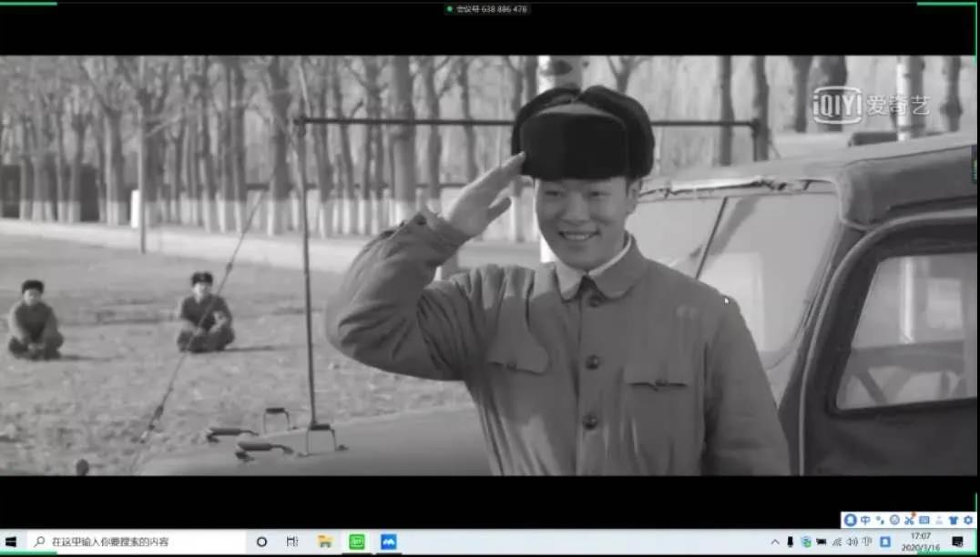Click the scissors screenshot tool on IME toolbar
The height and width of the screenshot is (557, 980).
(909, 520)
